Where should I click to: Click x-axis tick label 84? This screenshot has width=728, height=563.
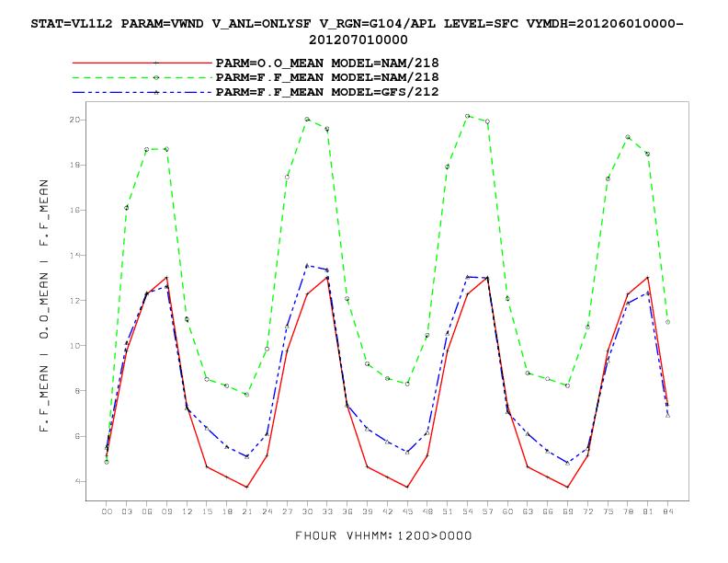pyautogui.click(x=668, y=511)
